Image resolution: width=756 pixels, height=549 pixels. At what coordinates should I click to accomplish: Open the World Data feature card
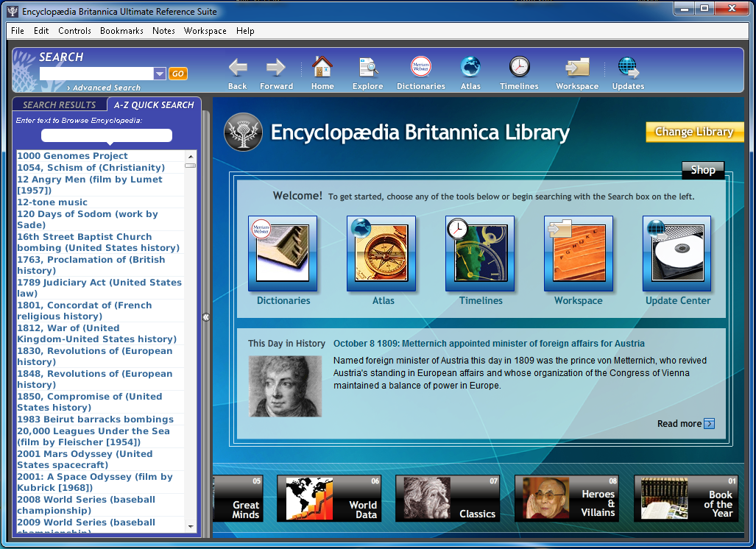tap(329, 498)
